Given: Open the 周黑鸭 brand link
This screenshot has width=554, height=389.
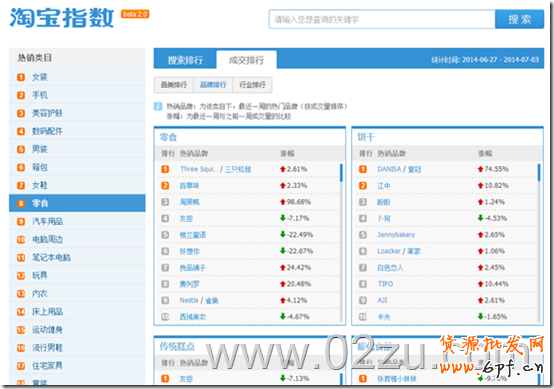Looking at the screenshot, I should 189,202.
